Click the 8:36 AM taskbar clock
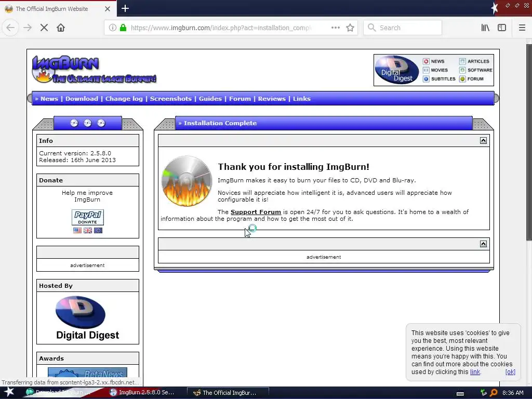This screenshot has width=532, height=399. click(x=513, y=393)
